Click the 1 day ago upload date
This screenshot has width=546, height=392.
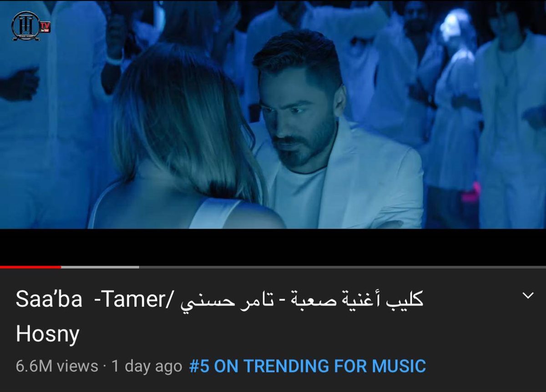(x=147, y=366)
